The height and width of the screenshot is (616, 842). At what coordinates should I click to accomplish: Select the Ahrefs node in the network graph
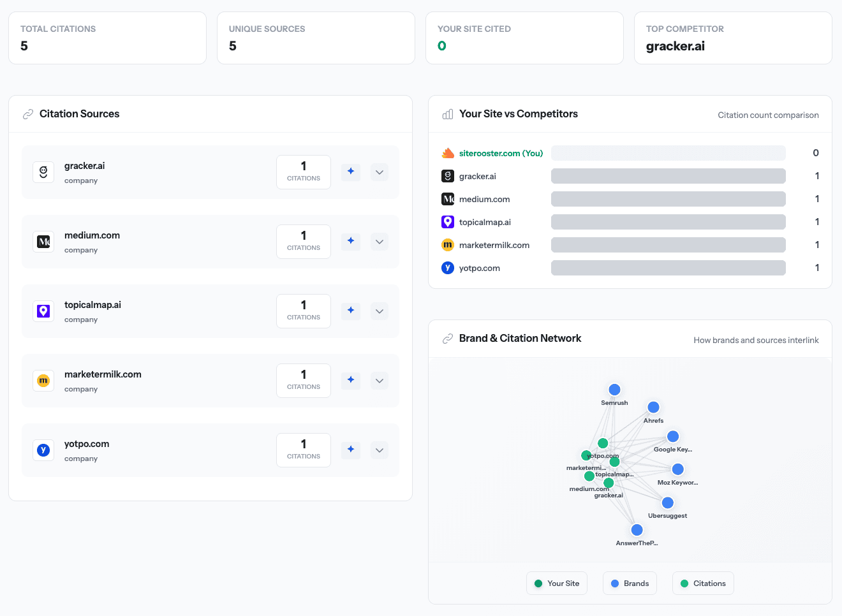tap(653, 407)
